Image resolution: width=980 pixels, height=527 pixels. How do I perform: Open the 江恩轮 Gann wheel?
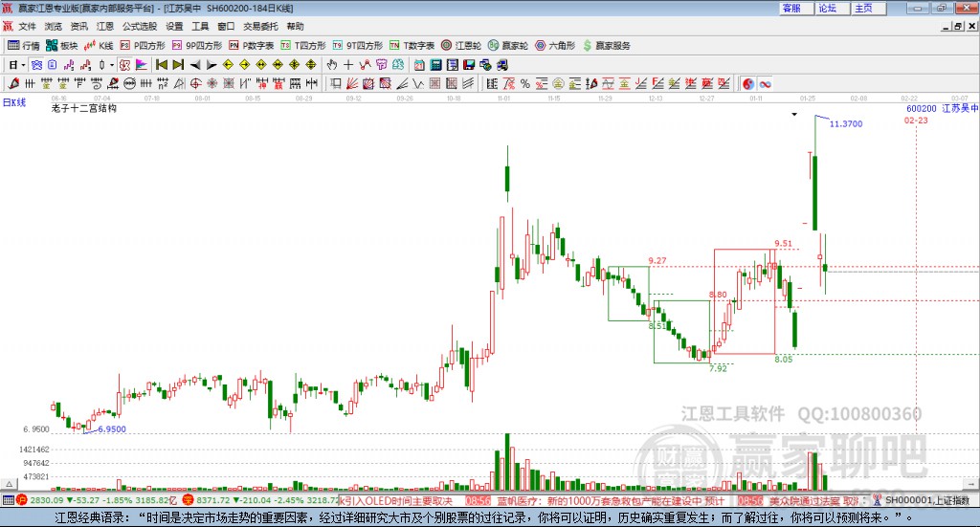tap(461, 46)
